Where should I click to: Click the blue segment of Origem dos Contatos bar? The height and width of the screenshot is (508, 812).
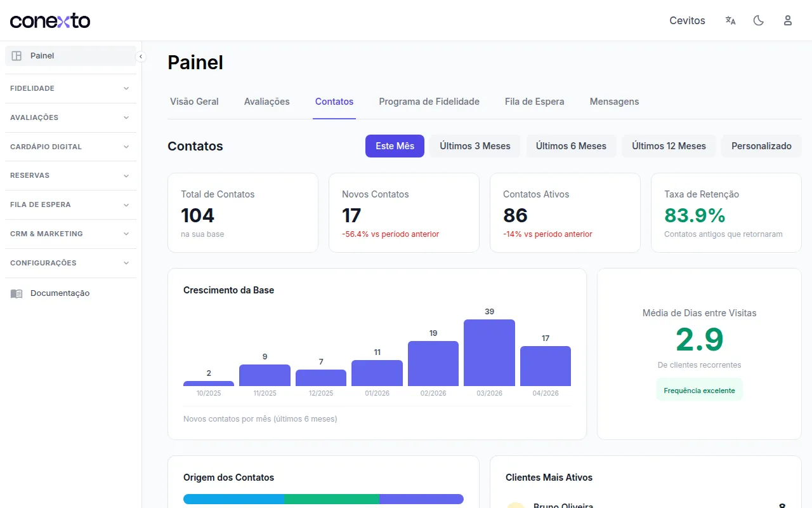[x=233, y=499]
